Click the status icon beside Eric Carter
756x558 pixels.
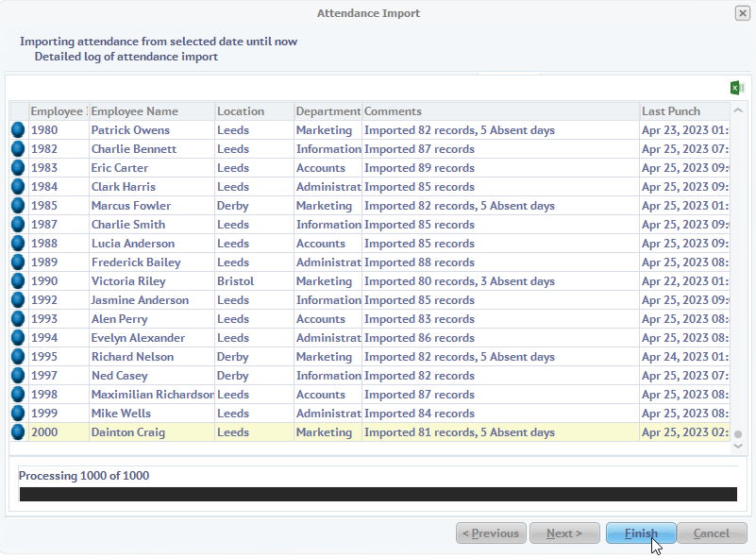point(18,168)
